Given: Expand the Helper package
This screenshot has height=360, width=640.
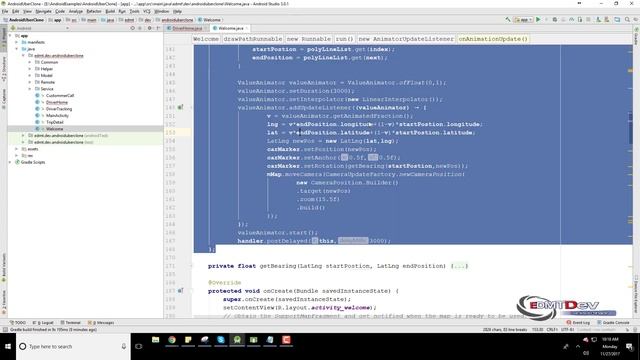Looking at the screenshot, I should (30, 69).
